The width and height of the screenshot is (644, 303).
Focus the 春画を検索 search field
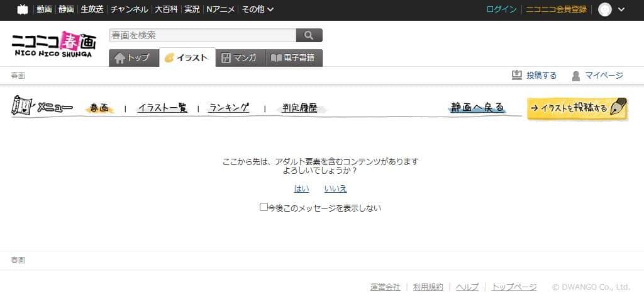point(203,35)
